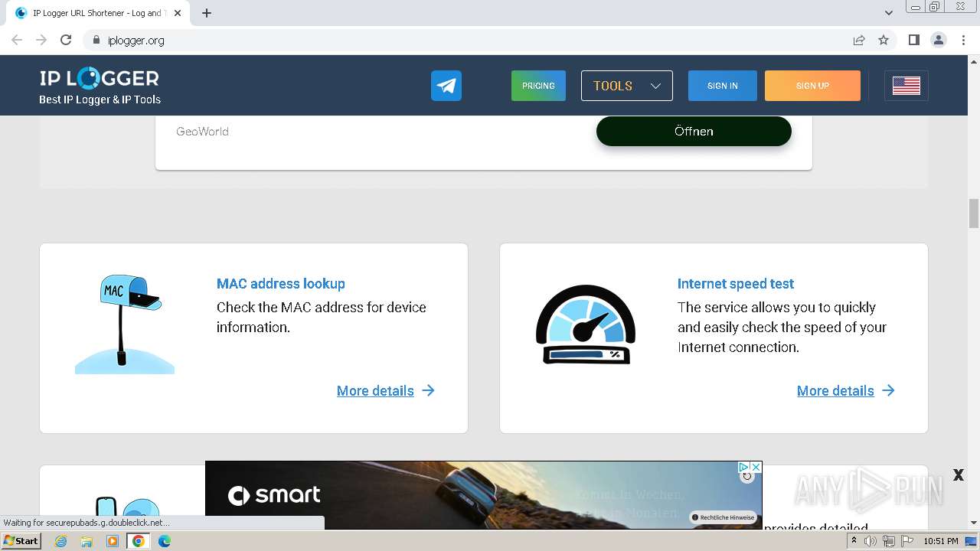Reload the iplogger.org page
The height and width of the screenshot is (551, 980).
coord(66,40)
